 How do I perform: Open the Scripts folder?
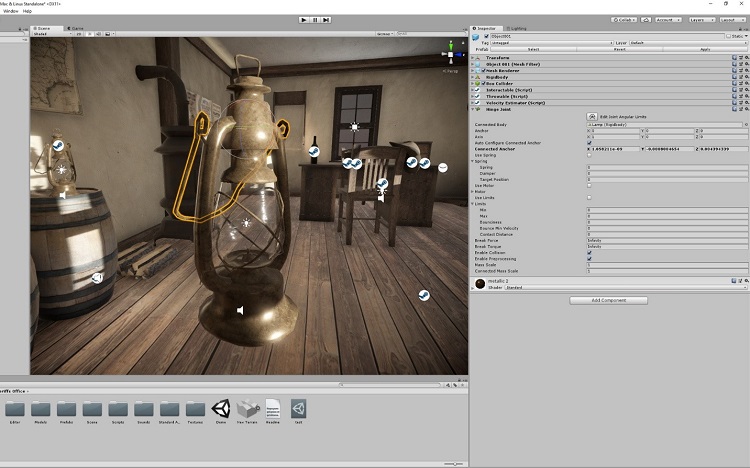[118, 409]
